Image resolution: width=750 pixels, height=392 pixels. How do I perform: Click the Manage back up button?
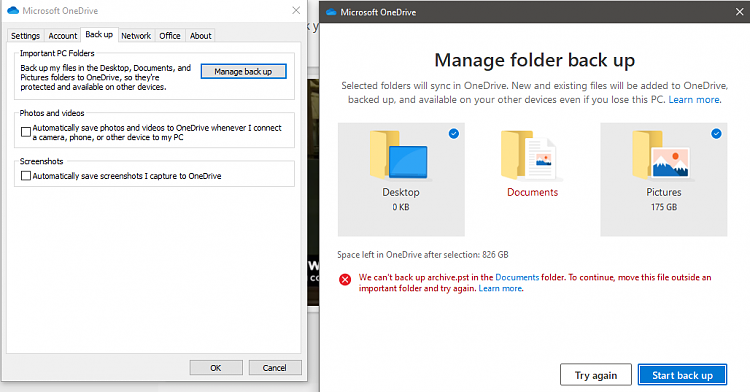pos(243,71)
